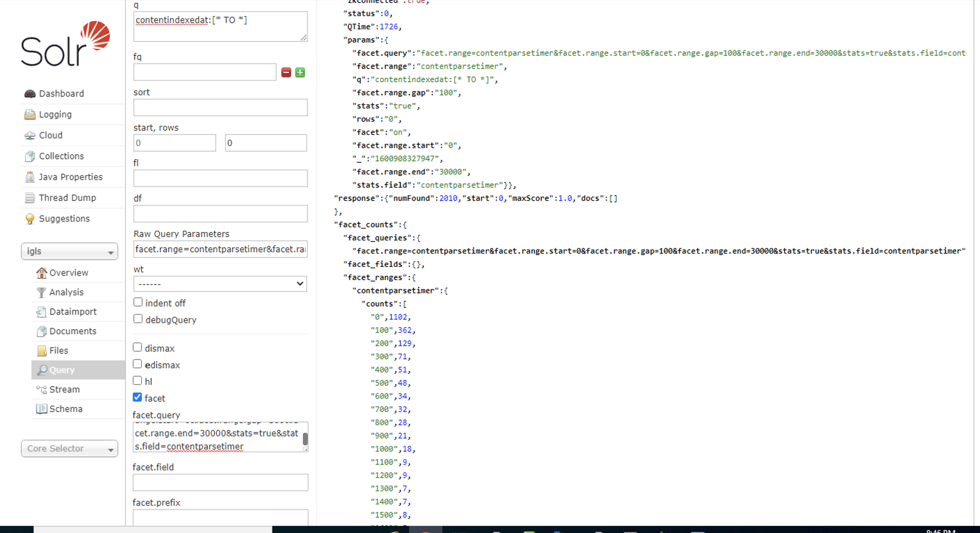The width and height of the screenshot is (980, 533).
Task: Click the Query magnifier icon
Action: click(x=42, y=370)
